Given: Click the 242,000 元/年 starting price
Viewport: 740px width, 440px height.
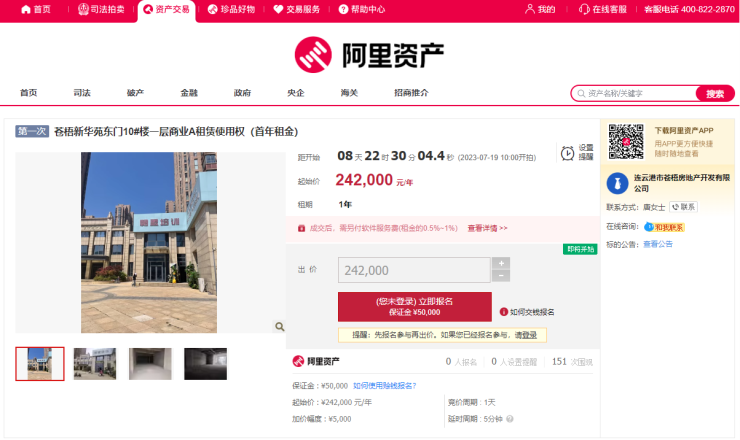Looking at the screenshot, I should click(374, 180).
